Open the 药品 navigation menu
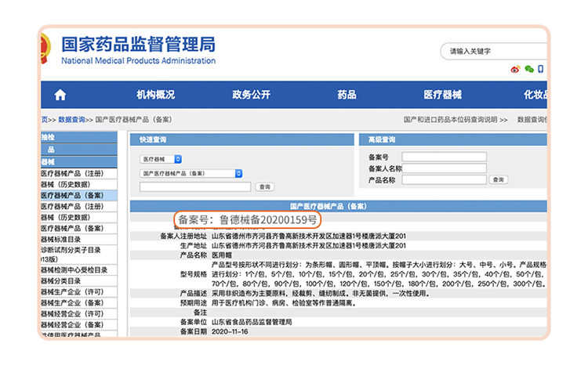The width and height of the screenshot is (588, 376). coord(347,95)
